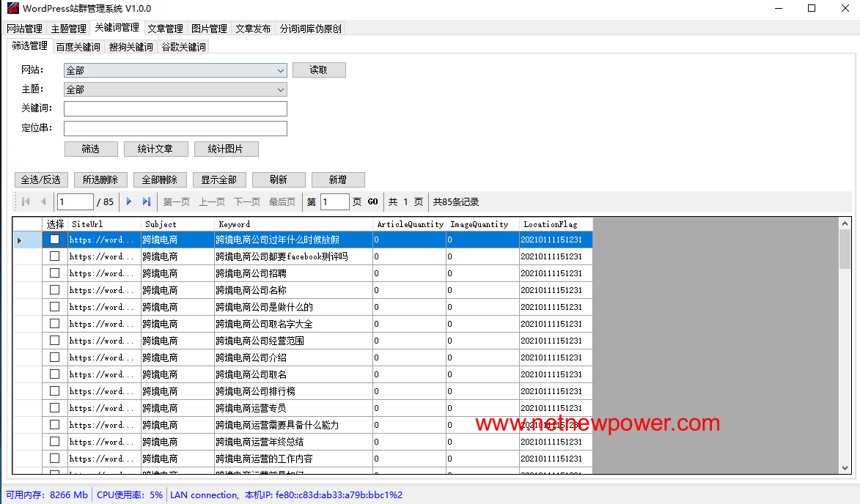
Task: Tick checkbox for 跨境电商公司经营范围
Action: coord(55,340)
